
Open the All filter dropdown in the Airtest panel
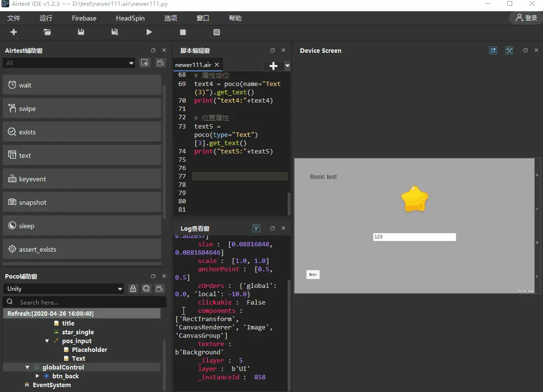tap(69, 63)
